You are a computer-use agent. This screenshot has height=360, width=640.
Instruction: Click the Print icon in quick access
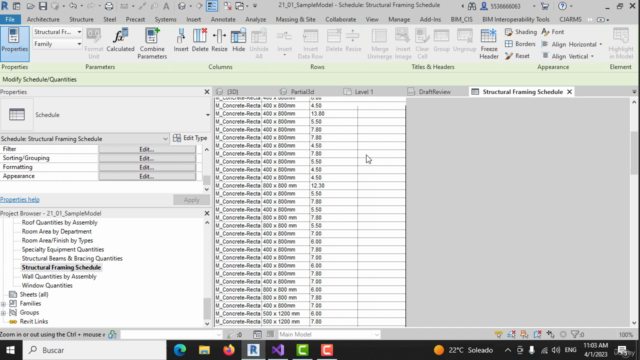109,6
